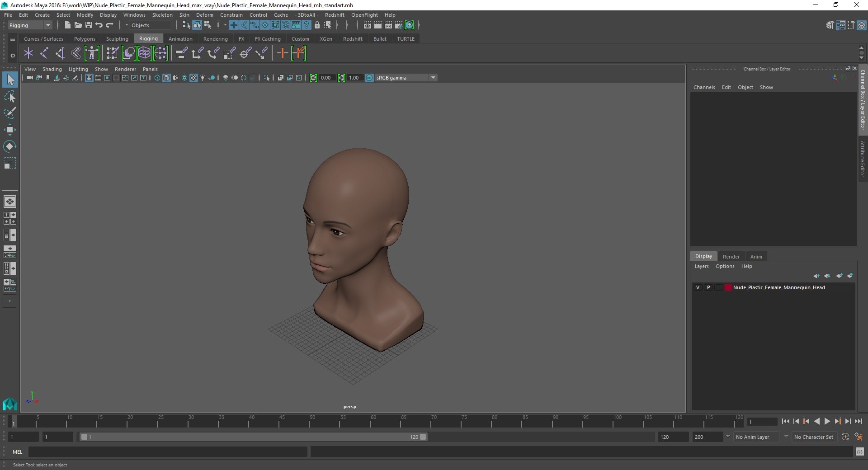Open the Deform menu
868x470 pixels.
coord(204,15)
